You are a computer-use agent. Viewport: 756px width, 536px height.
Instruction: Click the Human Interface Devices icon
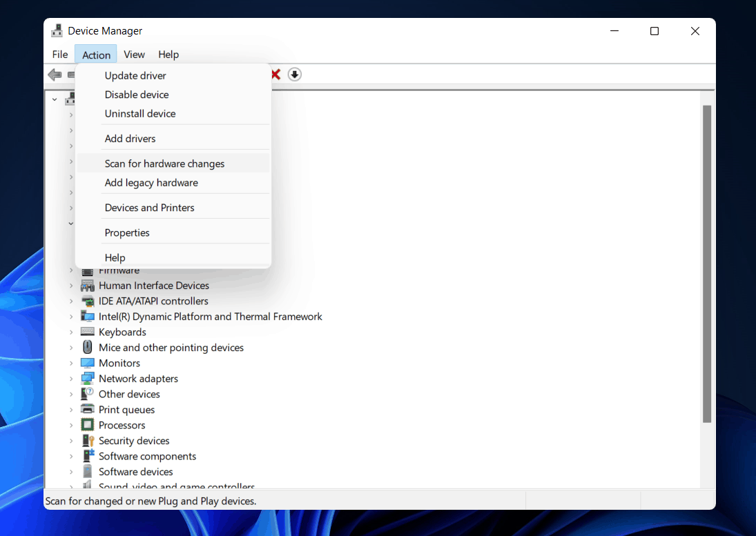click(88, 286)
